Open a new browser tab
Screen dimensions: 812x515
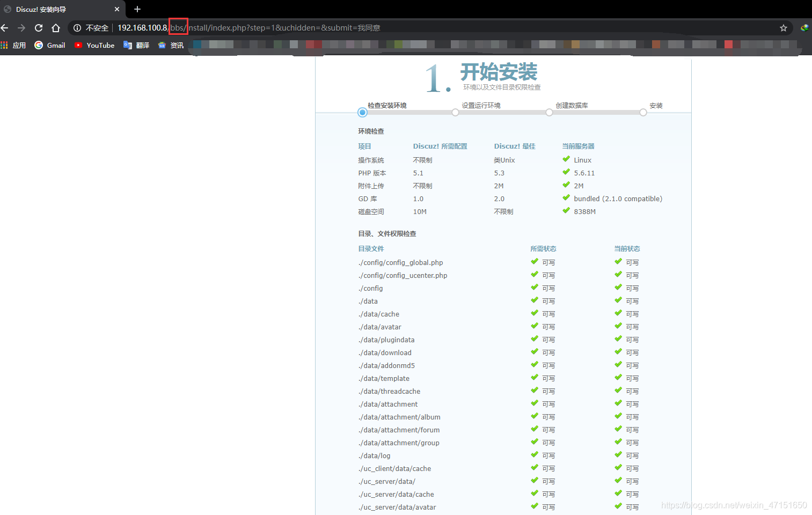(x=137, y=9)
